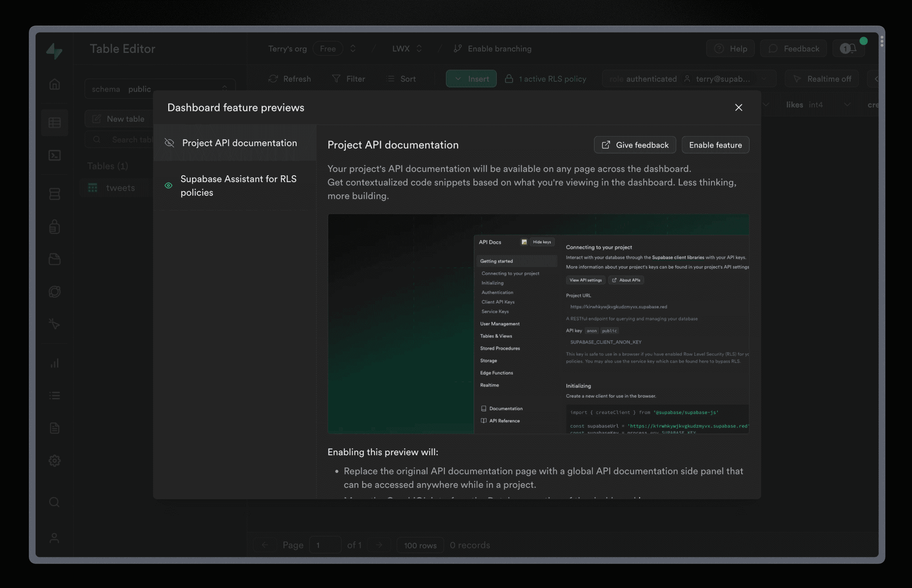The width and height of the screenshot is (912, 588).
Task: Open the Realtime cursor icon in sidebar
Action: (x=55, y=324)
